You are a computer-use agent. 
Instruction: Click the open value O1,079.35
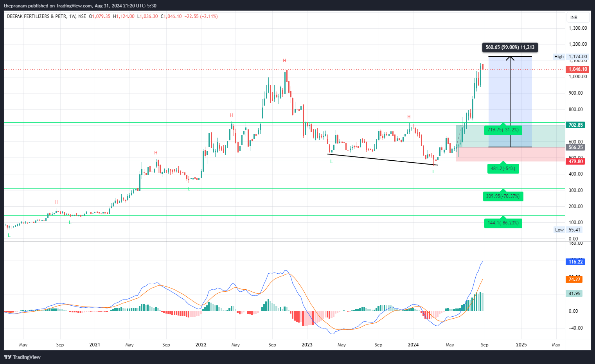coord(100,16)
